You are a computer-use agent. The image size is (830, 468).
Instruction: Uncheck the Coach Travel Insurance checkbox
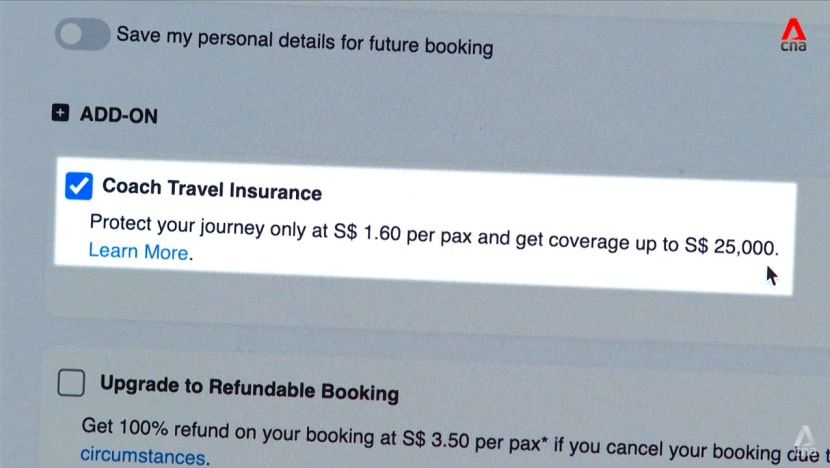(x=79, y=186)
